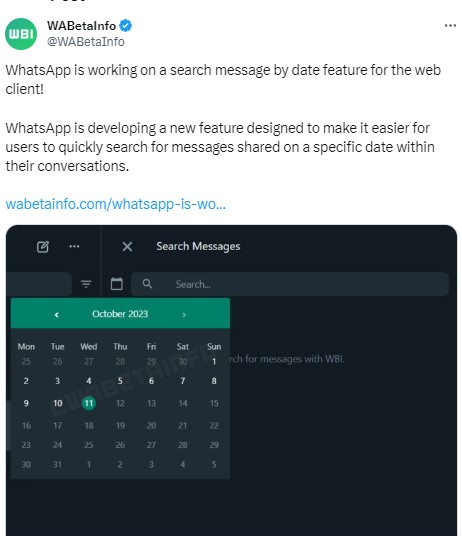The height and width of the screenshot is (536, 462).
Task: Close the Search Messages panel
Action: [x=127, y=246]
